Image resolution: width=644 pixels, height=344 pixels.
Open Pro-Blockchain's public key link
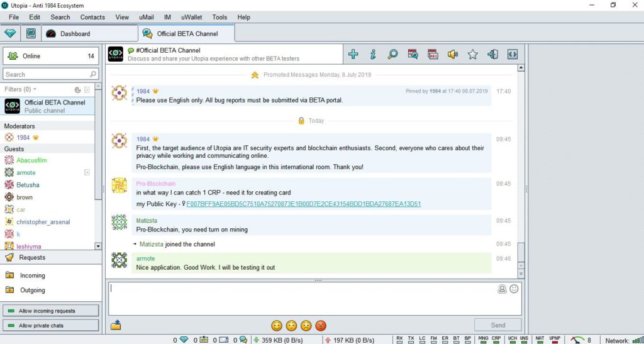[x=304, y=204]
